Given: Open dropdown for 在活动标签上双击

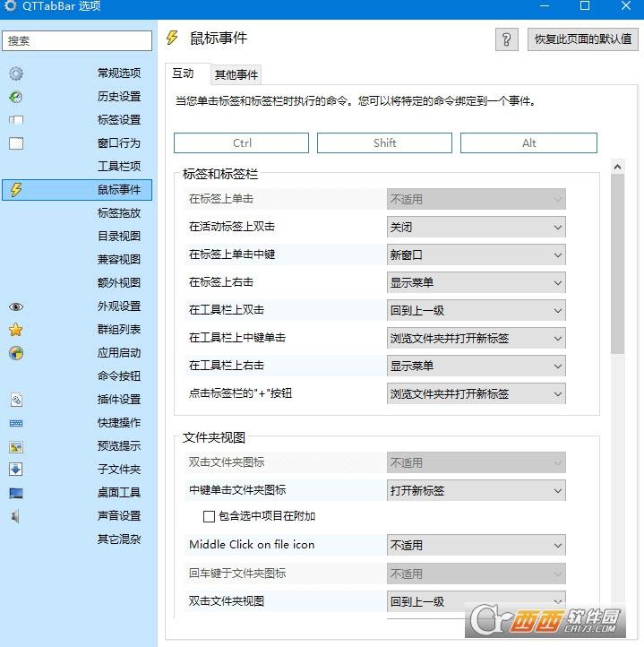Looking at the screenshot, I should [x=477, y=227].
